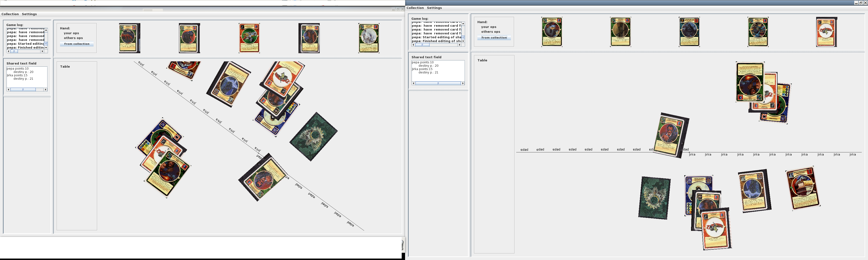Select 'from collection' in left window Hand panel
This screenshot has width=868, height=260.
coord(77,44)
